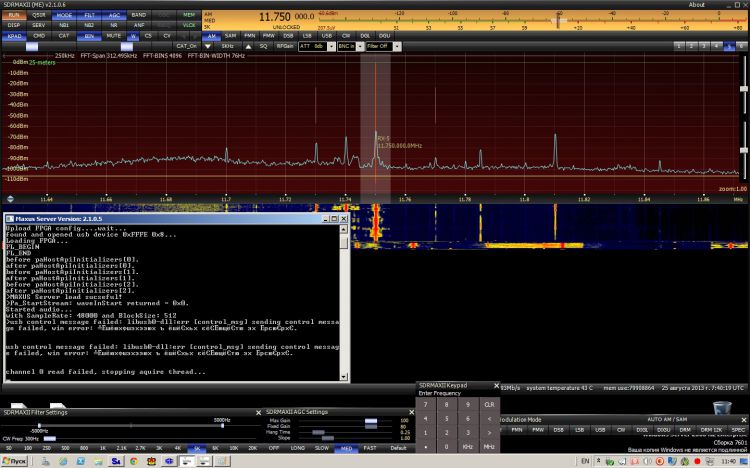Click the RFGain button
This screenshot has height=468, width=750.
pos(285,46)
